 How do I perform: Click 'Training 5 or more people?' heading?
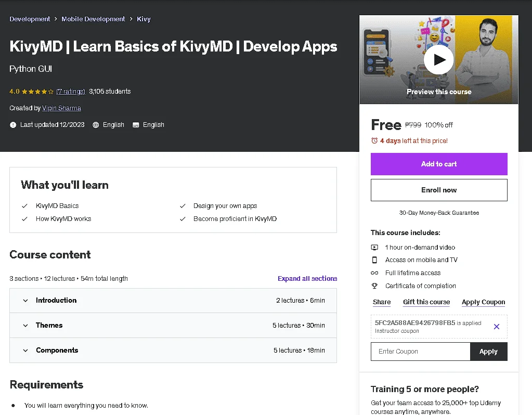coord(425,389)
